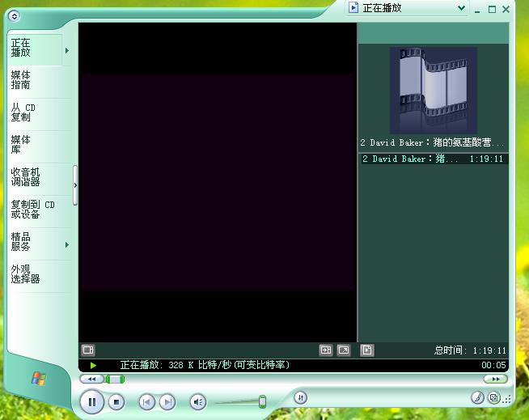
Task: Skip to the next track
Action: tap(167, 401)
